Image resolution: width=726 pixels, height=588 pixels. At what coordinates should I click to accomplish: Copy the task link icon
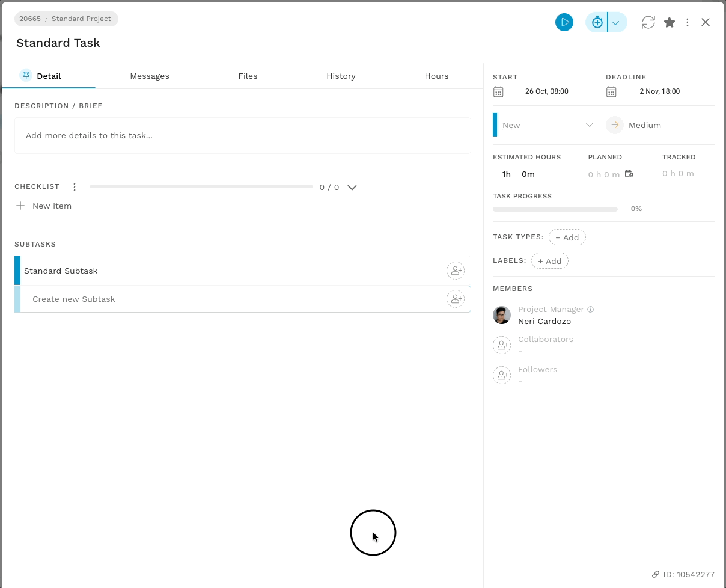(x=656, y=574)
